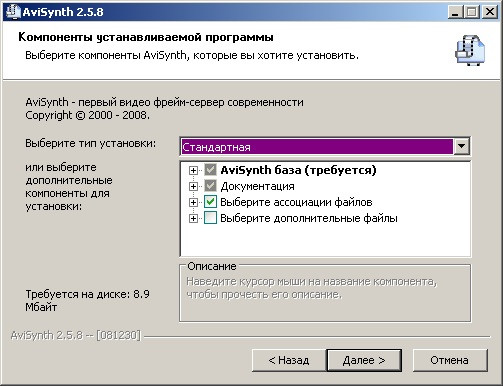Viewport: 503px width, 386px height.
Task: Expand the Документация tree node
Action: point(193,186)
